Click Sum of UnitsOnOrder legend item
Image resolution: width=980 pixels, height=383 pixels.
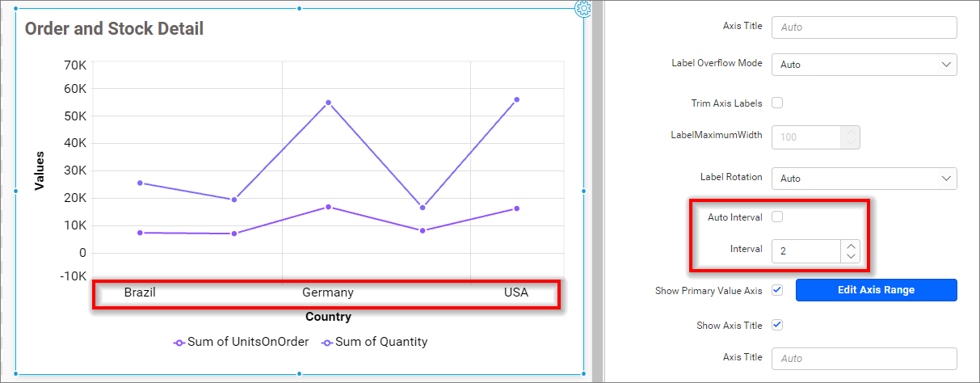coord(242,342)
